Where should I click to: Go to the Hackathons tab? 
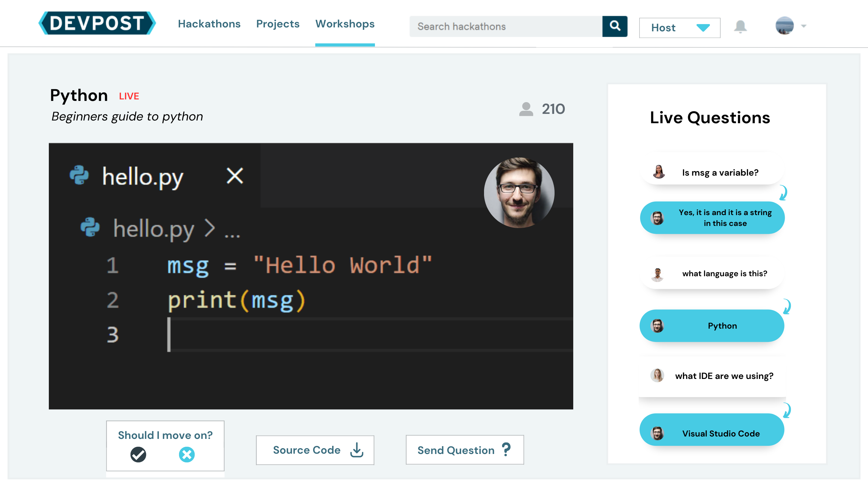pos(209,23)
